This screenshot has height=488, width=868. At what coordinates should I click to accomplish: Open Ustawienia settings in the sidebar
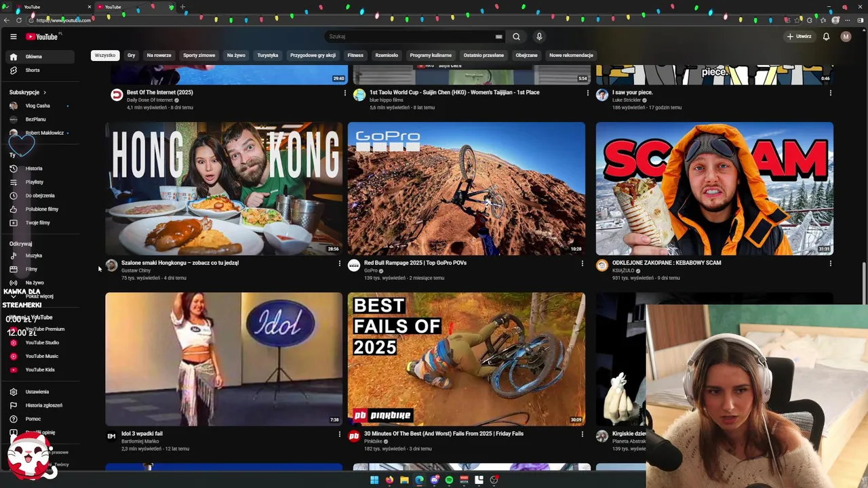(40, 392)
